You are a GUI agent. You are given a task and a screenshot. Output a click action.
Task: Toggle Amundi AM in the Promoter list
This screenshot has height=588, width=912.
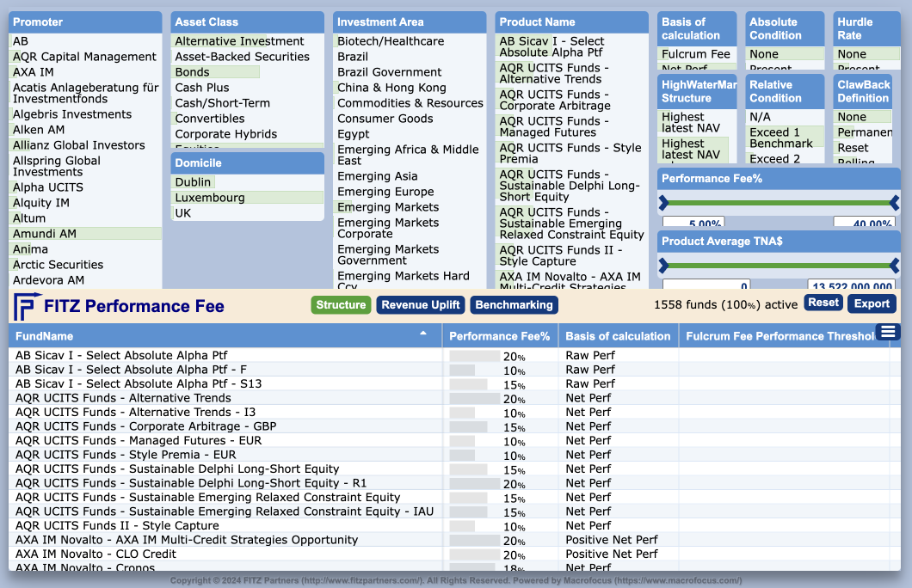pos(45,234)
